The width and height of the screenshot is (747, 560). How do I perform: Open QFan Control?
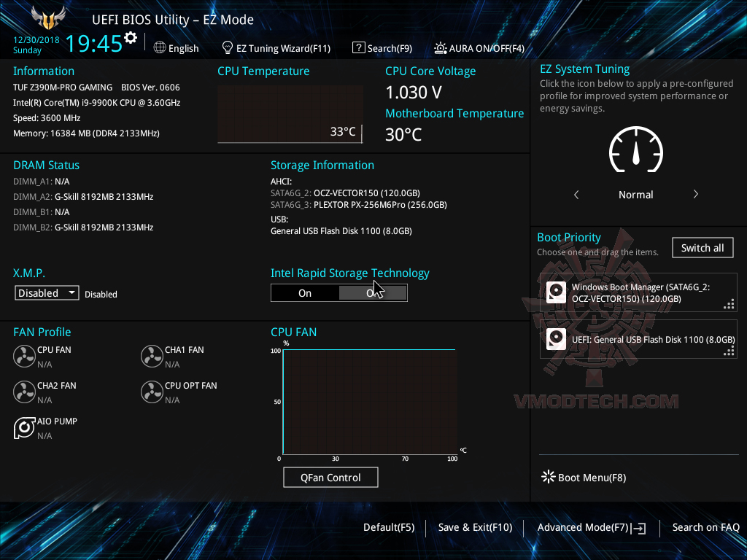(x=330, y=477)
